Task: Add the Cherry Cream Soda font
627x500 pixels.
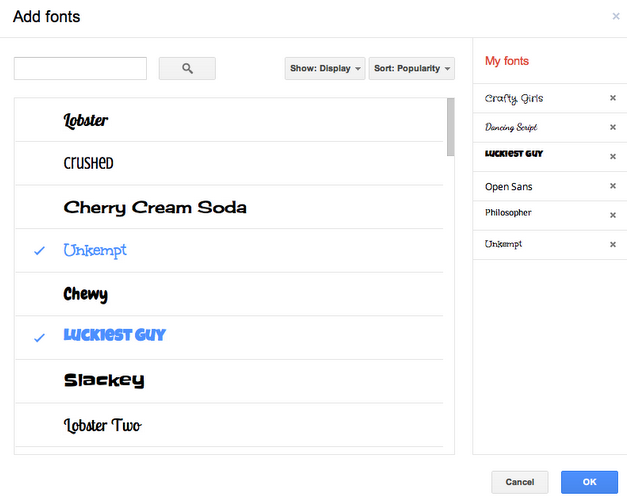Action: pyautogui.click(x=155, y=208)
